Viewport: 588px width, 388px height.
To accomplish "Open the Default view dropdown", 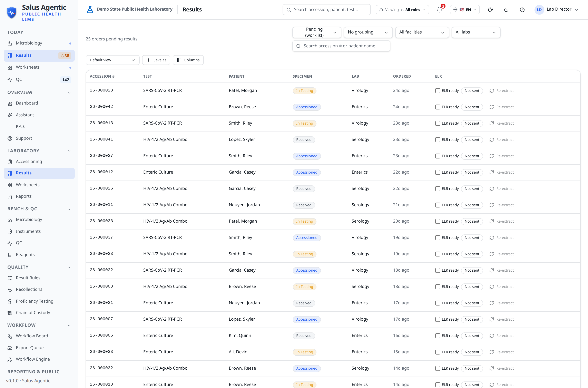I will [112, 60].
